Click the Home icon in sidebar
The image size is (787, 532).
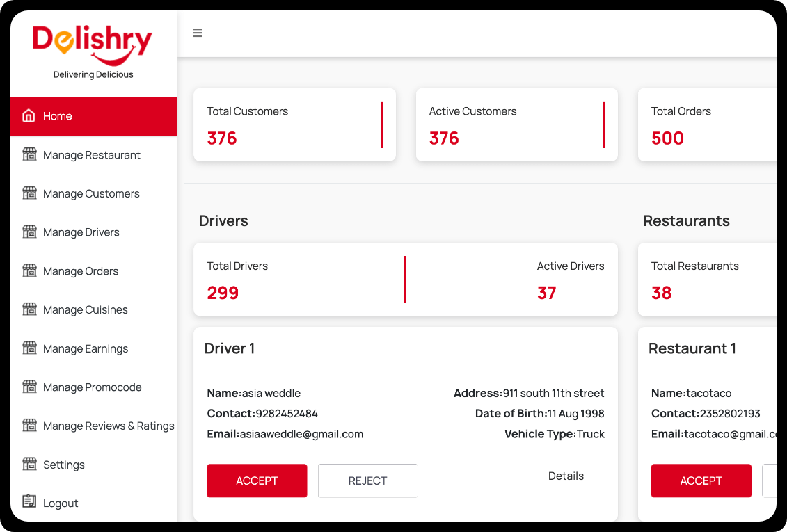coord(29,116)
